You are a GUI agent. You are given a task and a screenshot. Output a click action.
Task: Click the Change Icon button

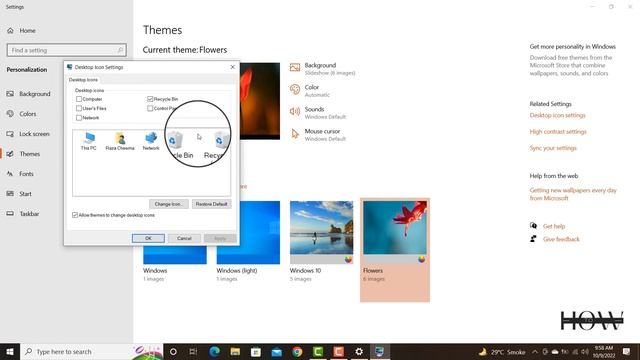(x=169, y=204)
